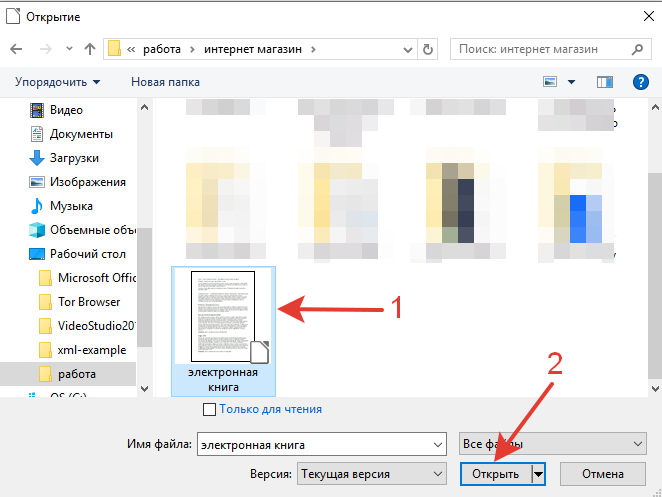The height and width of the screenshot is (497, 662).
Task: Click the Tor Browser folder icon
Action: (45, 302)
